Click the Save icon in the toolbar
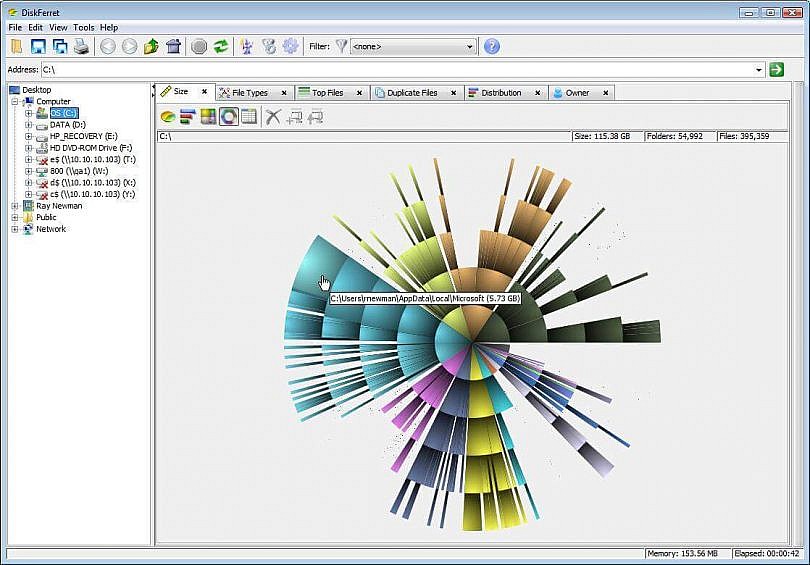Viewport: 810px width, 565px height. tap(38, 46)
